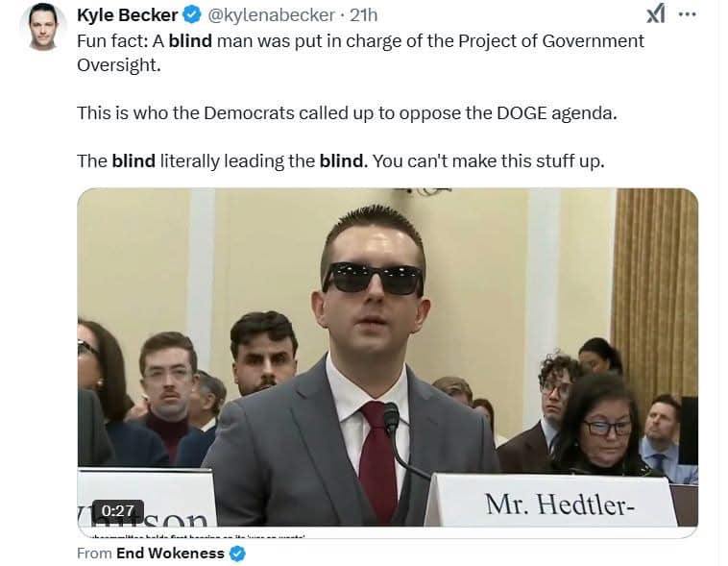Click the blue verified badge beside Kyle Becker
The width and height of the screenshot is (728, 566).
(192, 15)
